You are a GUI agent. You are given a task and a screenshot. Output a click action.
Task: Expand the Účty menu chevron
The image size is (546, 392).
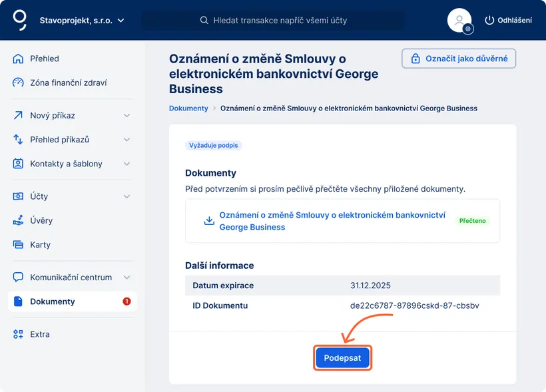point(127,196)
